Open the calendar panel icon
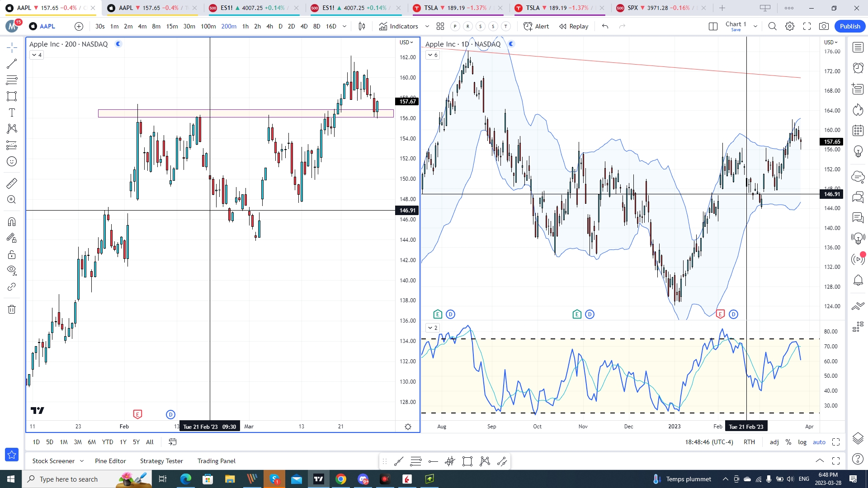The height and width of the screenshot is (488, 868). [858, 131]
